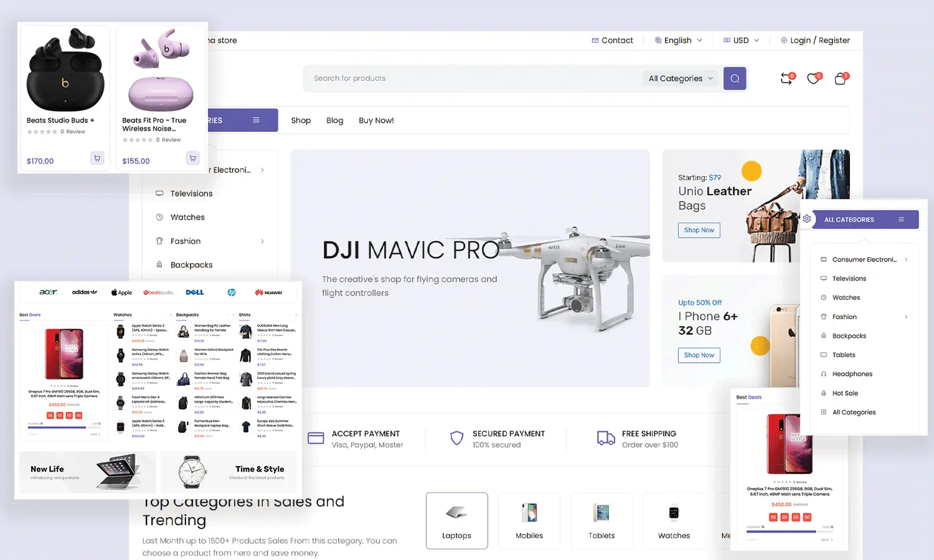
Task: Click the Accept Payment card icon
Action: (x=316, y=438)
